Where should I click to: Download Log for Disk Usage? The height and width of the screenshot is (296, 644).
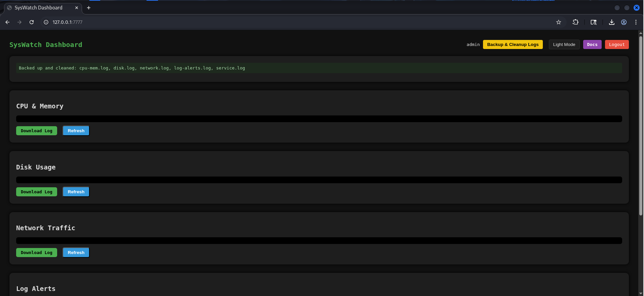(37, 192)
